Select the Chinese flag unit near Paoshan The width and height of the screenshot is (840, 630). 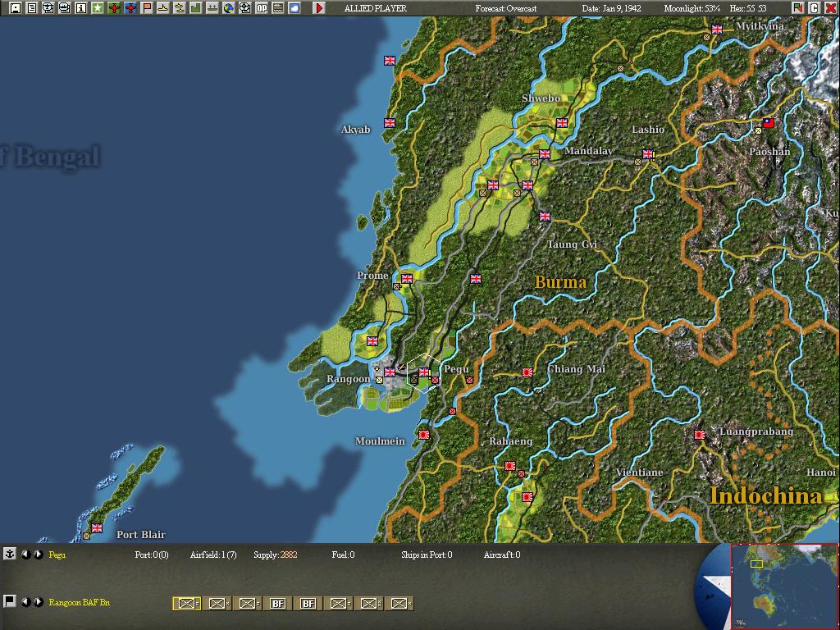[768, 123]
